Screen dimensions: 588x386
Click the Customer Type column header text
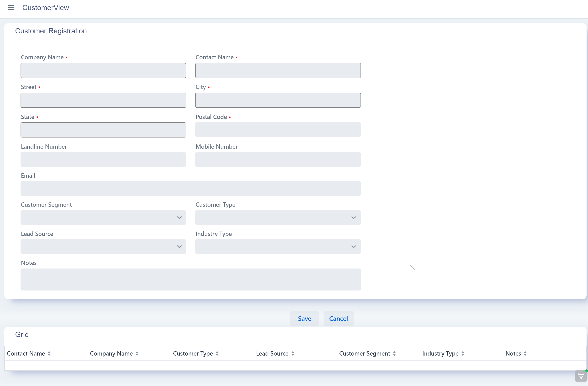point(193,353)
